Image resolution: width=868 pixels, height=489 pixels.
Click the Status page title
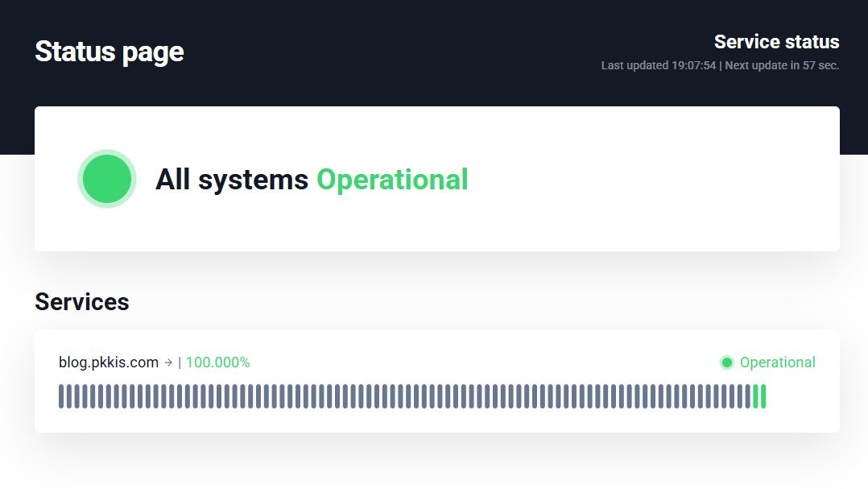tap(110, 52)
